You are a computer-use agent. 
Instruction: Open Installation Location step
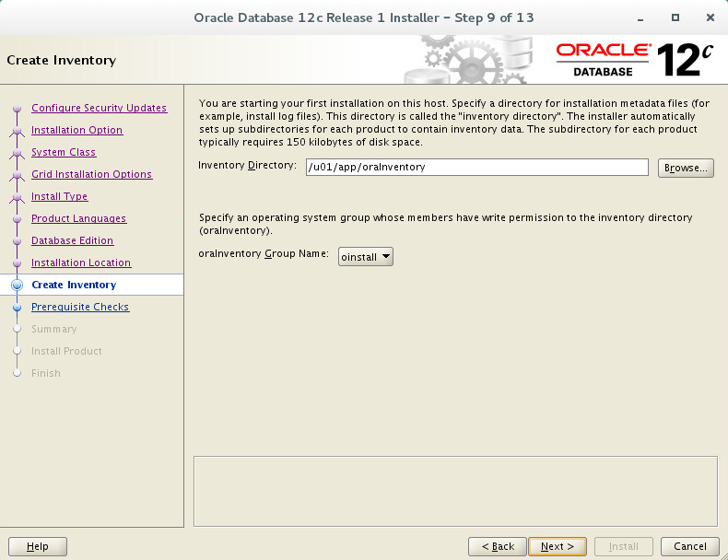81,262
